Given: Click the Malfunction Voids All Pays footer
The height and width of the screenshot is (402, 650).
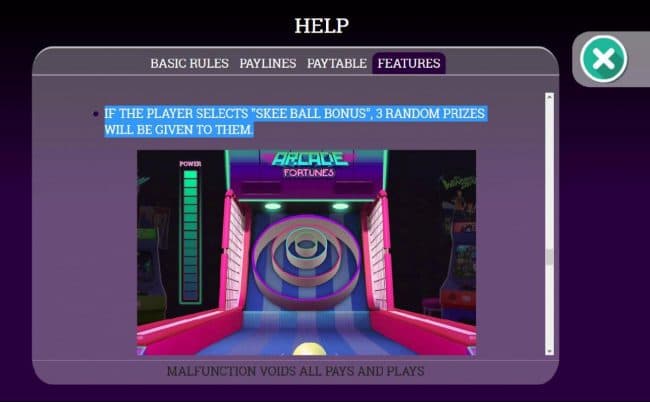Looking at the screenshot, I should coord(295,371).
